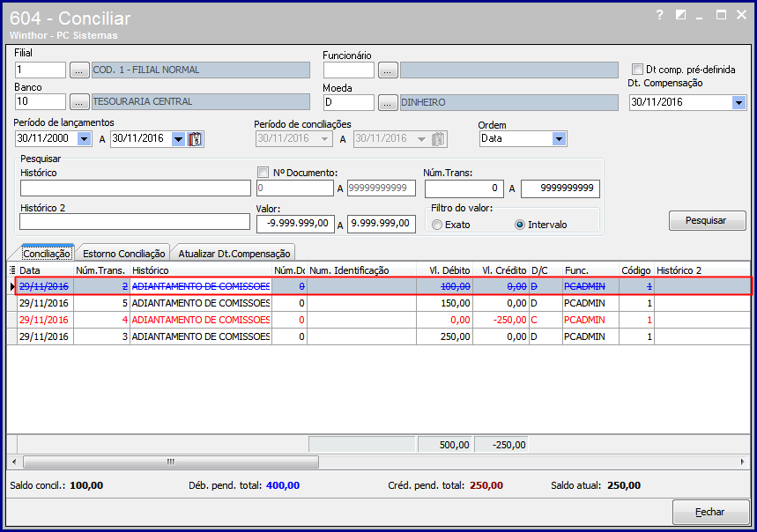Image resolution: width=757 pixels, height=532 pixels.
Task: Open start date dropdown 30/11/2000
Action: pos(84,139)
